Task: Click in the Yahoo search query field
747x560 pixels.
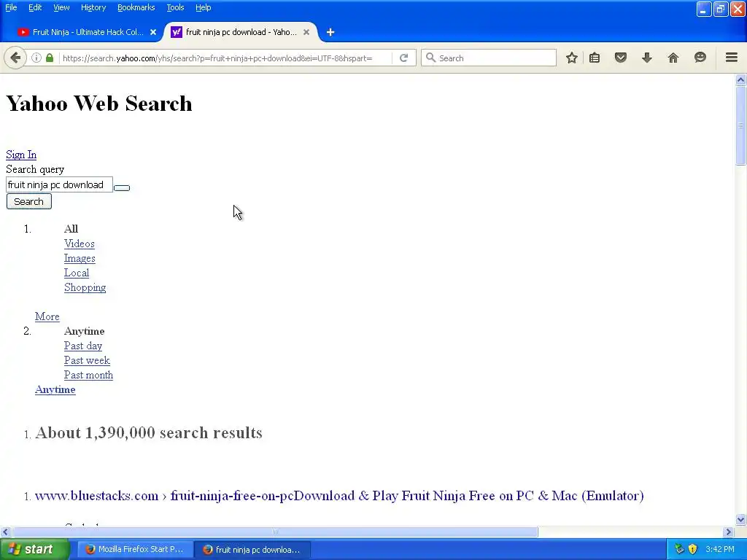Action: 59,184
